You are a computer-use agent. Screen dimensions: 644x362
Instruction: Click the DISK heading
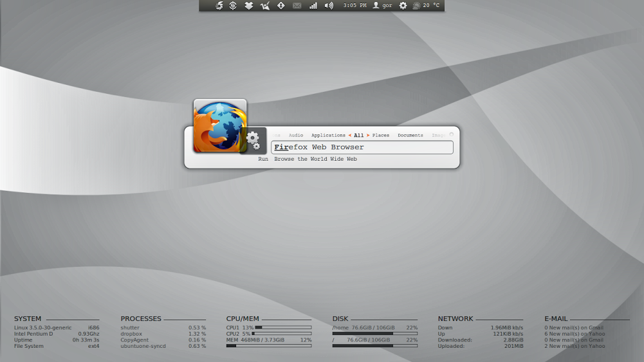coord(340,318)
